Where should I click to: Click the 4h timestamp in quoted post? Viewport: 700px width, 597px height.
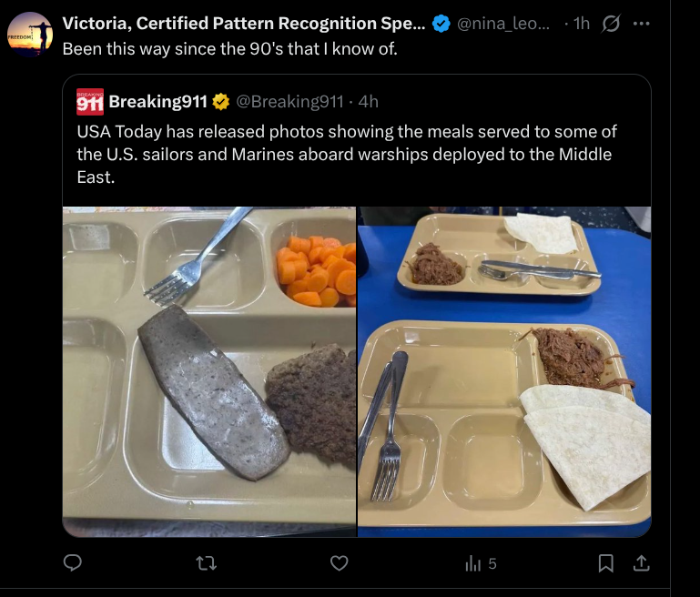pos(369,101)
